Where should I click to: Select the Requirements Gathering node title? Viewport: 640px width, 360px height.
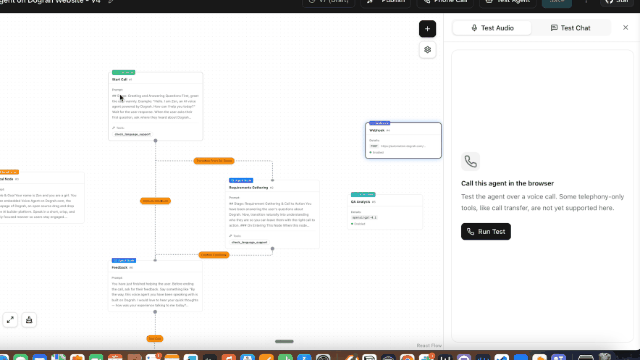[249, 188]
